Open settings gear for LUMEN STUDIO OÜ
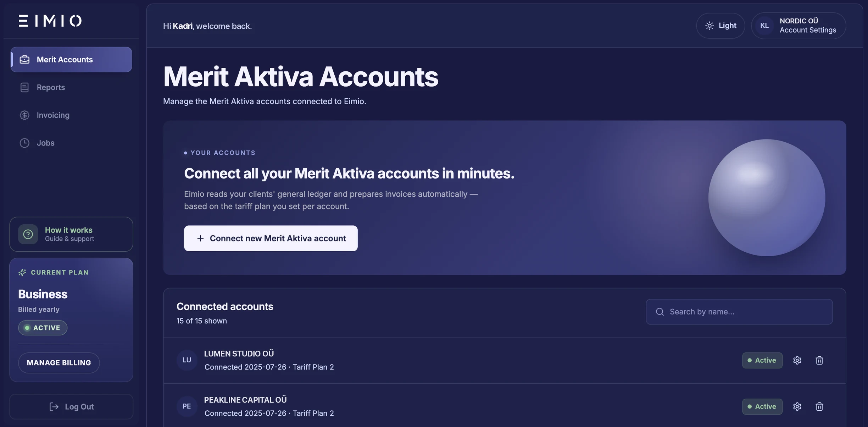 797,360
